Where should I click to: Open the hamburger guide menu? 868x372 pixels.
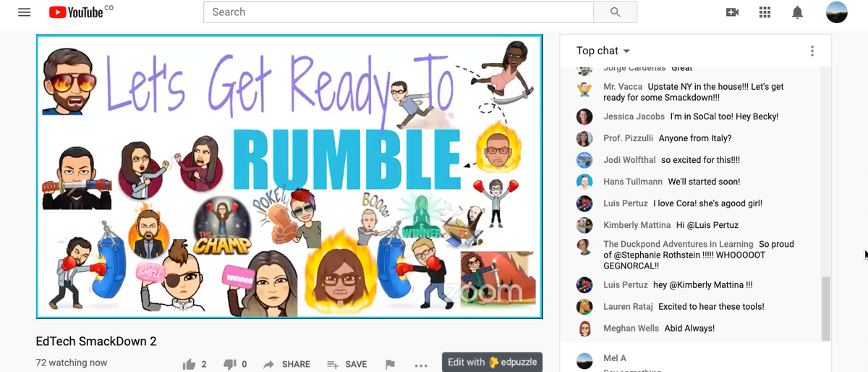pyautogui.click(x=25, y=12)
